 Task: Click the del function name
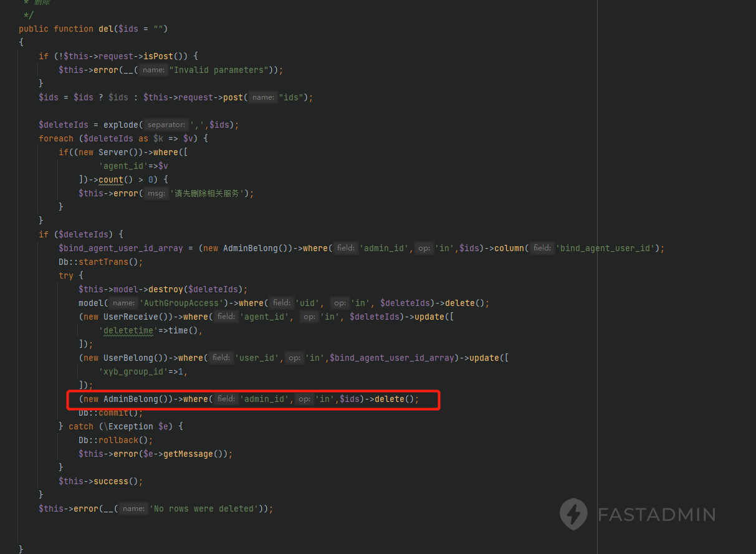[106, 29]
